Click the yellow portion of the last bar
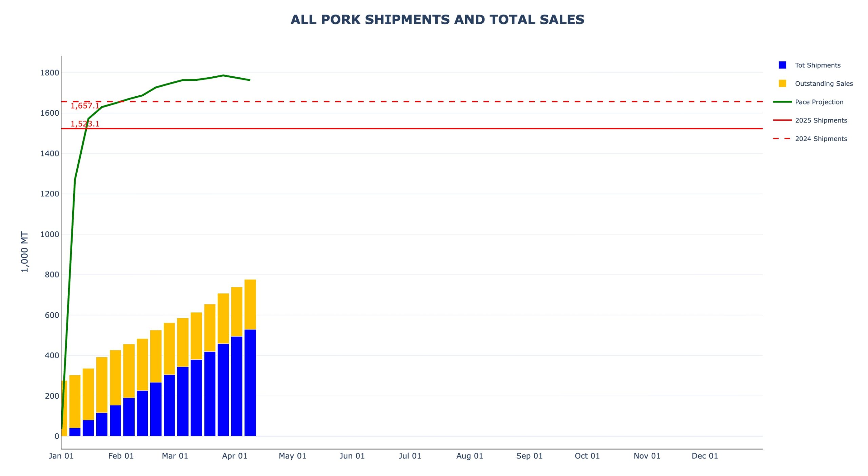This screenshot has height=476, width=868. (x=250, y=304)
